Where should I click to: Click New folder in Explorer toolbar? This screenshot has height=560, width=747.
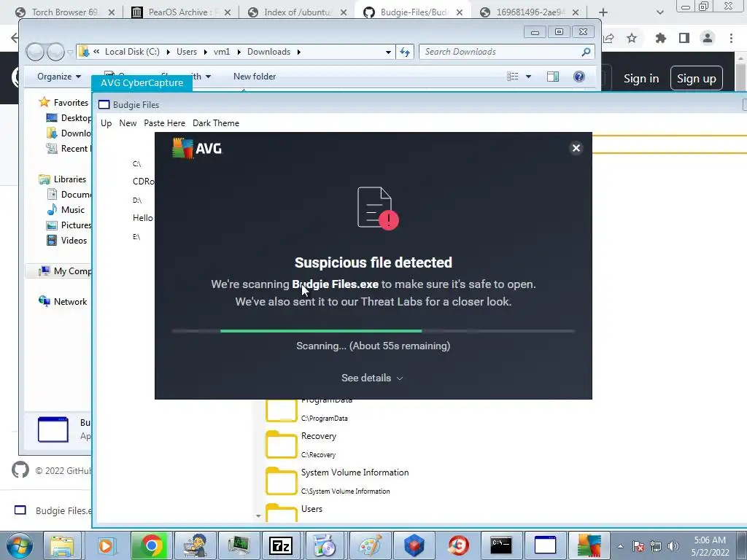tap(255, 77)
